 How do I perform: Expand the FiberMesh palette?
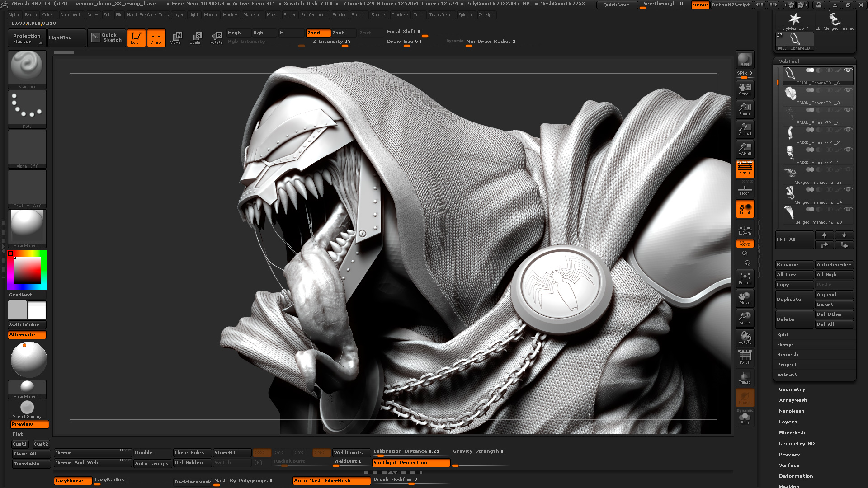click(792, 433)
